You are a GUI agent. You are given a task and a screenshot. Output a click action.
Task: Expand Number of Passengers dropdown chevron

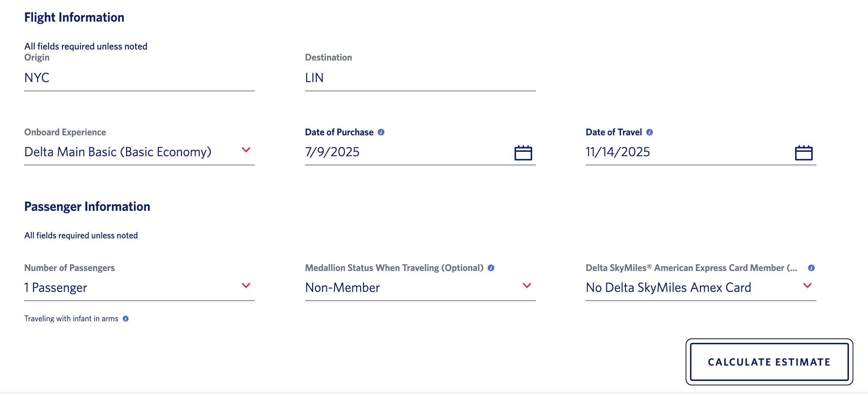tap(246, 286)
